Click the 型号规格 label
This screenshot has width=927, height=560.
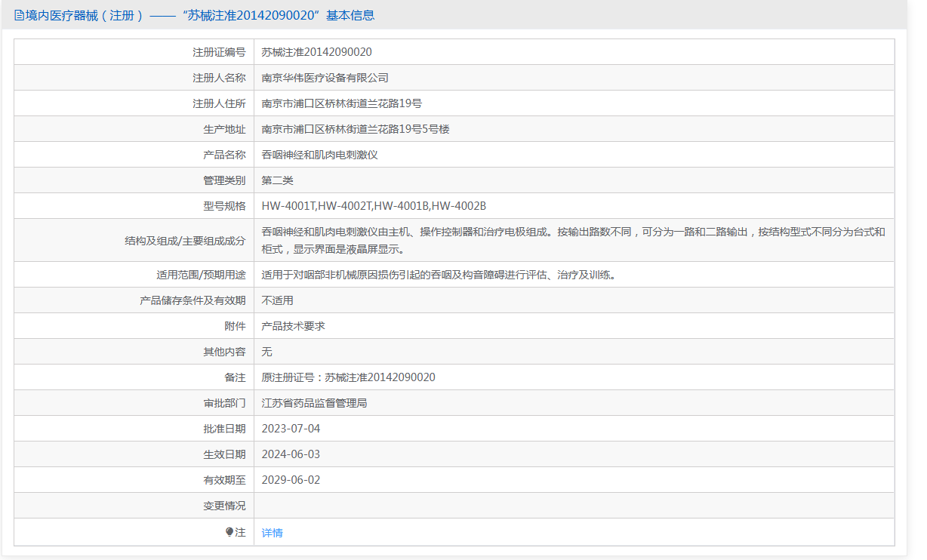click(224, 206)
